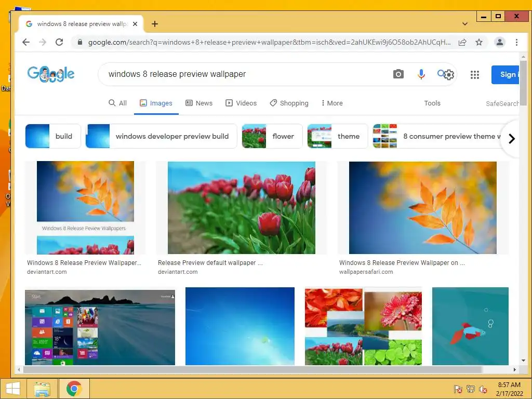This screenshot has height=399, width=532.
Task: Open the Tools filter options
Action: pos(432,103)
